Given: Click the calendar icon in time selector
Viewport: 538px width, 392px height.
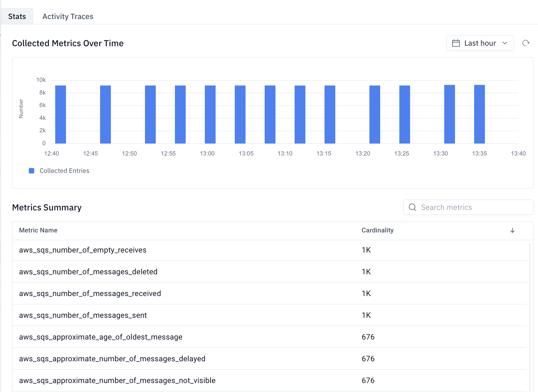Looking at the screenshot, I should pos(456,43).
